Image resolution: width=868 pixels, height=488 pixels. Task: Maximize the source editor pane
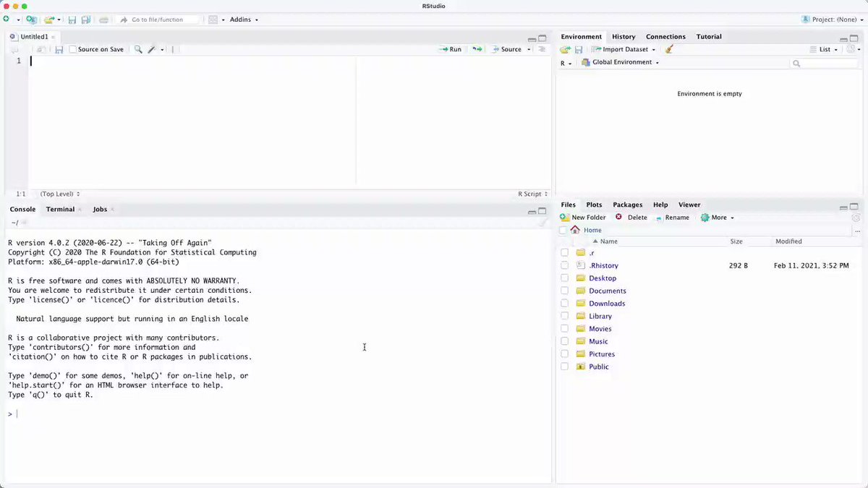542,38
